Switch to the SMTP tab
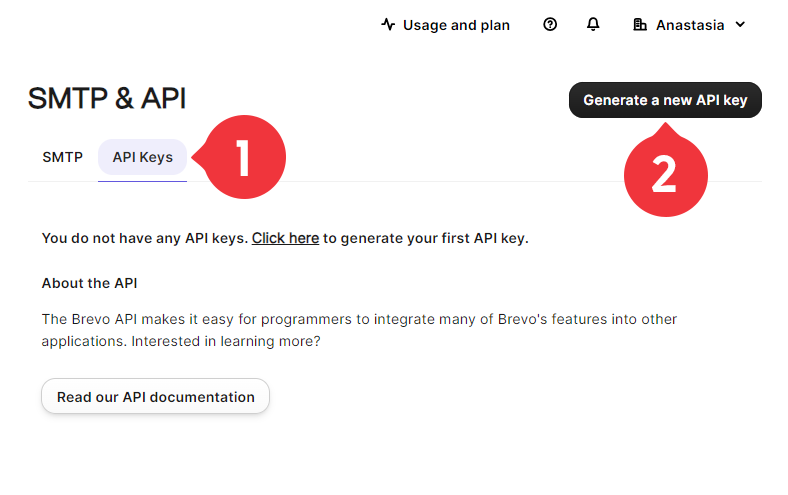788x495 pixels. [62, 157]
